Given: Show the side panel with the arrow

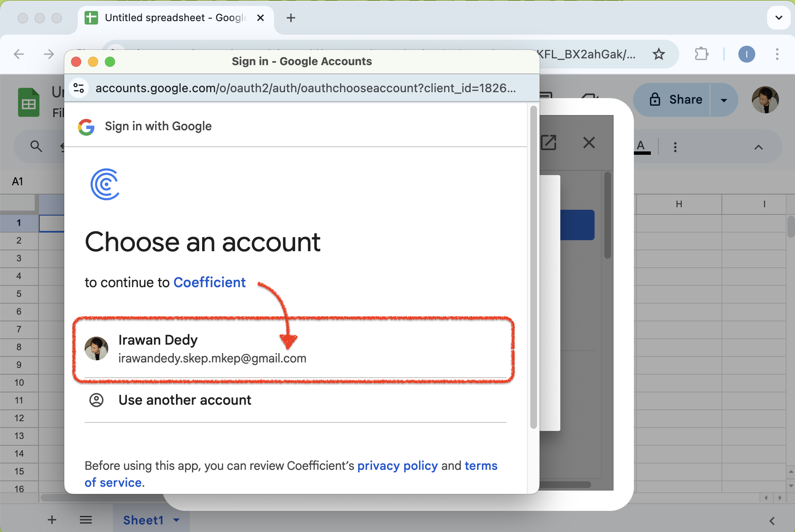Looking at the screenshot, I should (772, 521).
